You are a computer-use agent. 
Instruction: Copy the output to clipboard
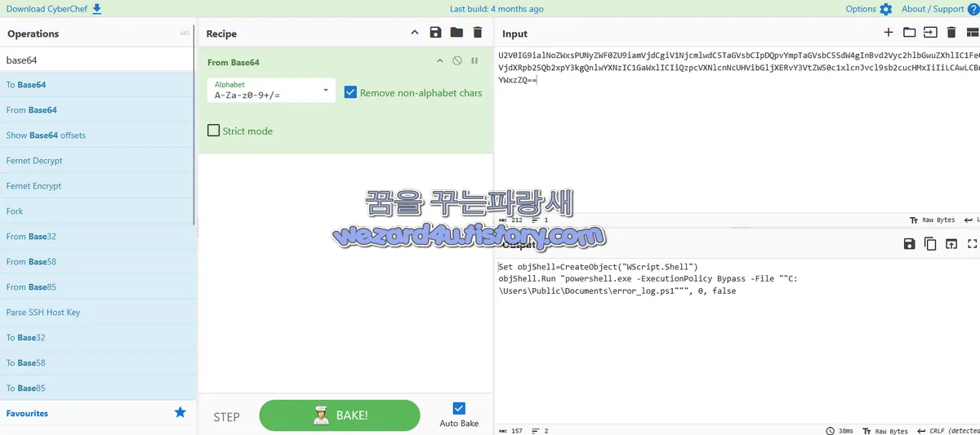(930, 243)
